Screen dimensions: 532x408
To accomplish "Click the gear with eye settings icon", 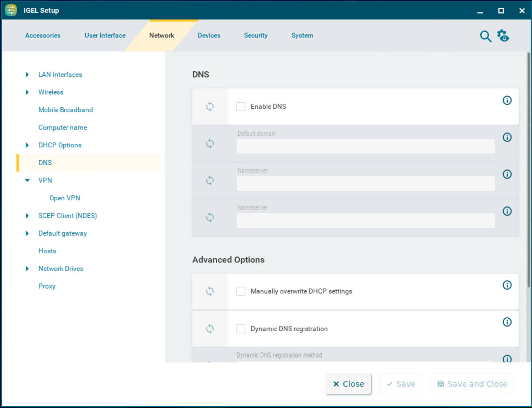I will pos(503,36).
